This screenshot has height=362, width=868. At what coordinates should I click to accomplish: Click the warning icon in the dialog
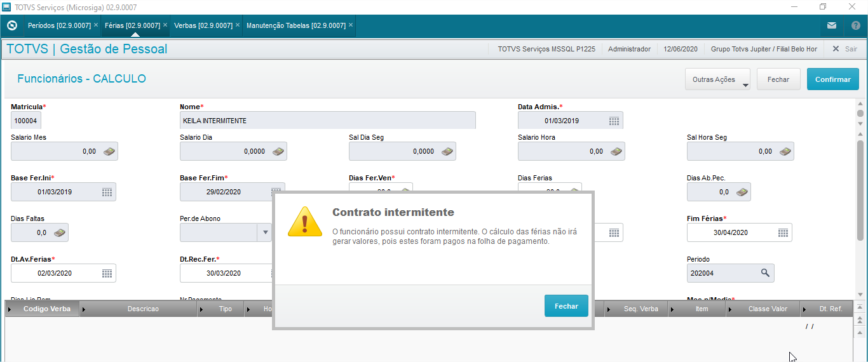coord(305,222)
